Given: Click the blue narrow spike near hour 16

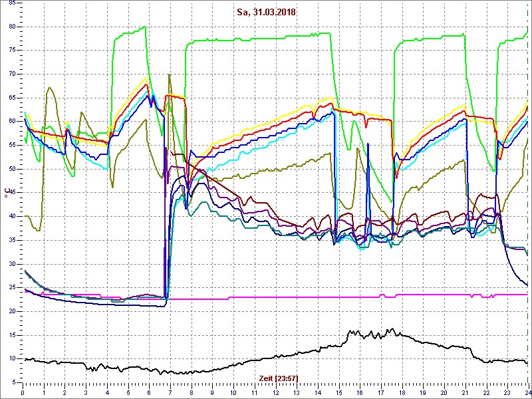Looking at the screenshot, I should point(368,144).
